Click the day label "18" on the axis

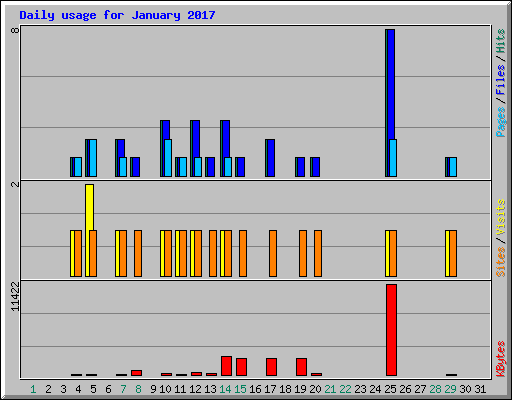285,389
